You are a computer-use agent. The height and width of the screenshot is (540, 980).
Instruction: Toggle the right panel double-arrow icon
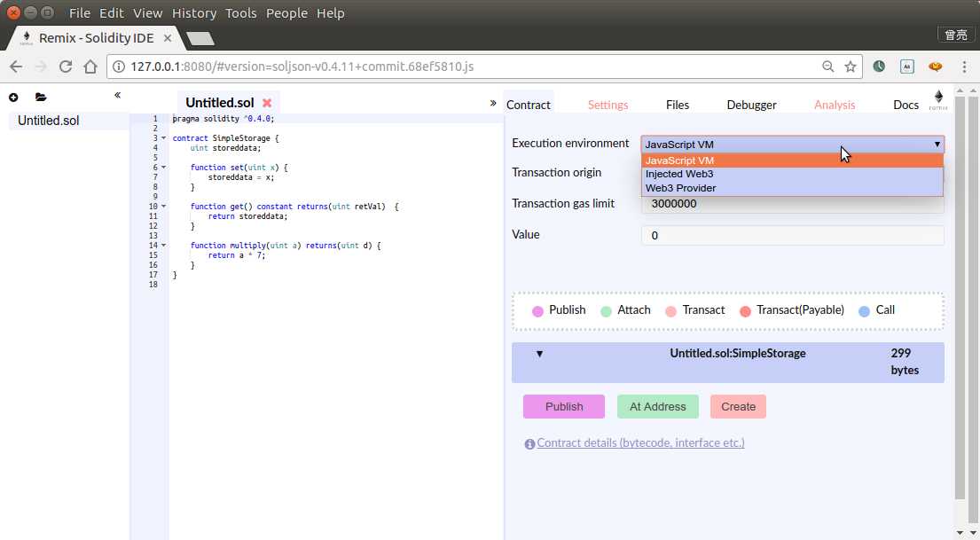(493, 103)
